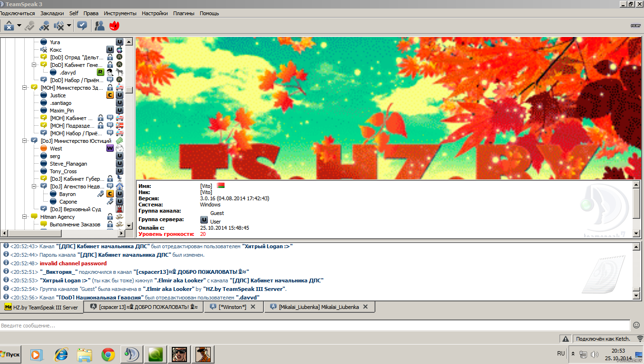The height and width of the screenshot is (364, 644).
Task: Click the Apple logo icon beside Кокс
Action: click(x=120, y=50)
